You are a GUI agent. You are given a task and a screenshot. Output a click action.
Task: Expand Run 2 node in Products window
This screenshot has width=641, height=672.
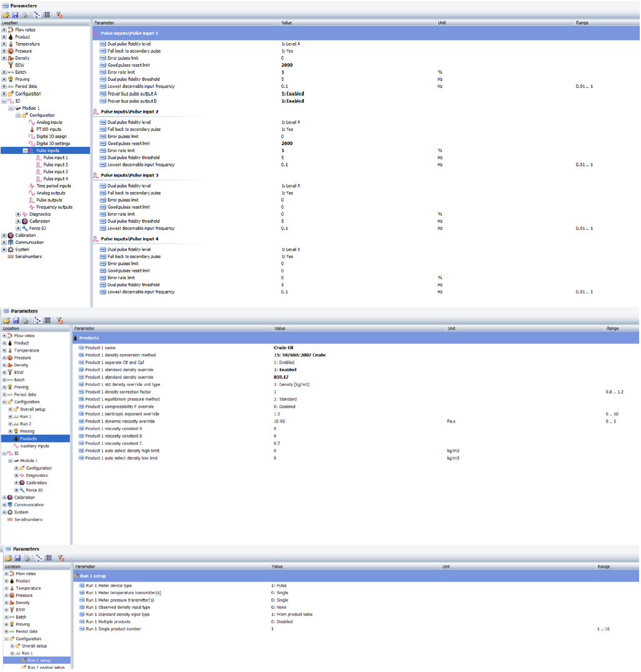coord(10,424)
